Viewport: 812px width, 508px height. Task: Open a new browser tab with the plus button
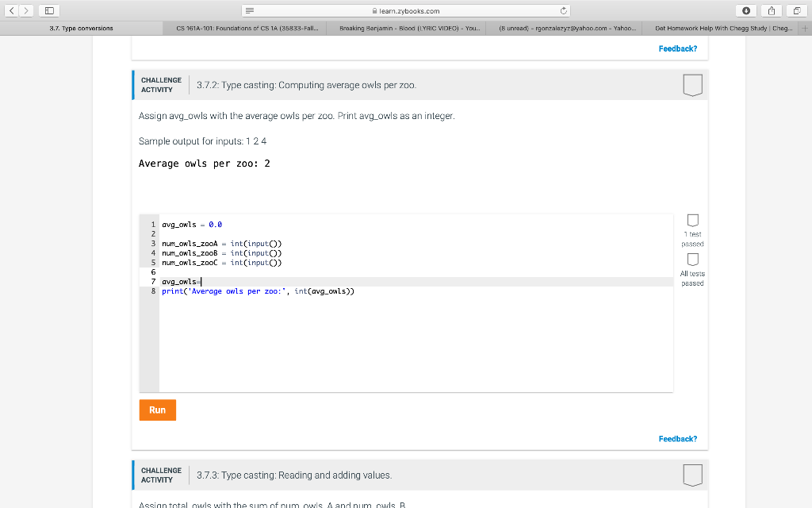click(x=806, y=28)
